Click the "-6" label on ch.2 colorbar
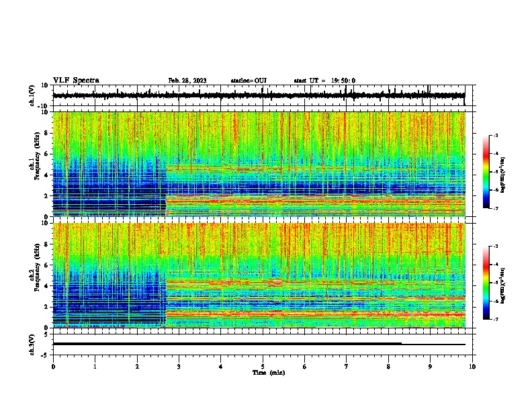 pos(496,301)
